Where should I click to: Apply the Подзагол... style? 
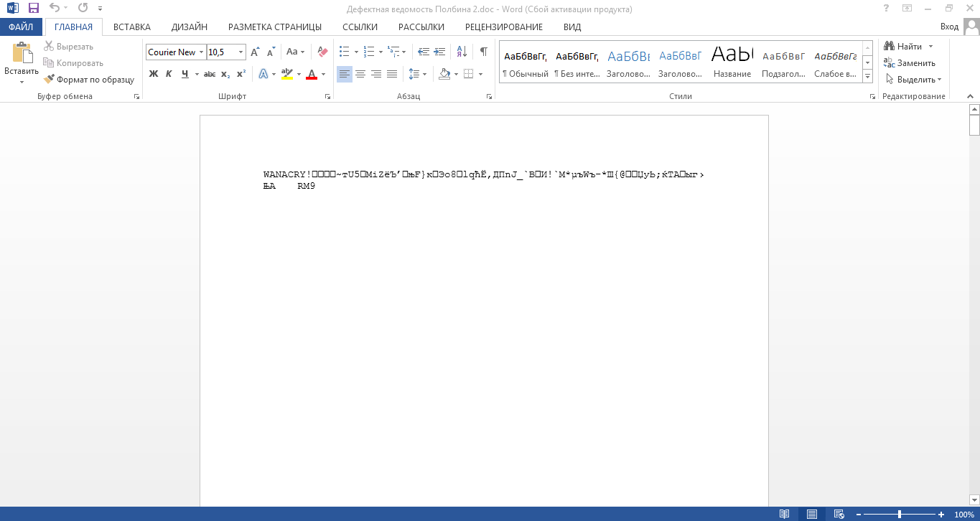click(784, 62)
